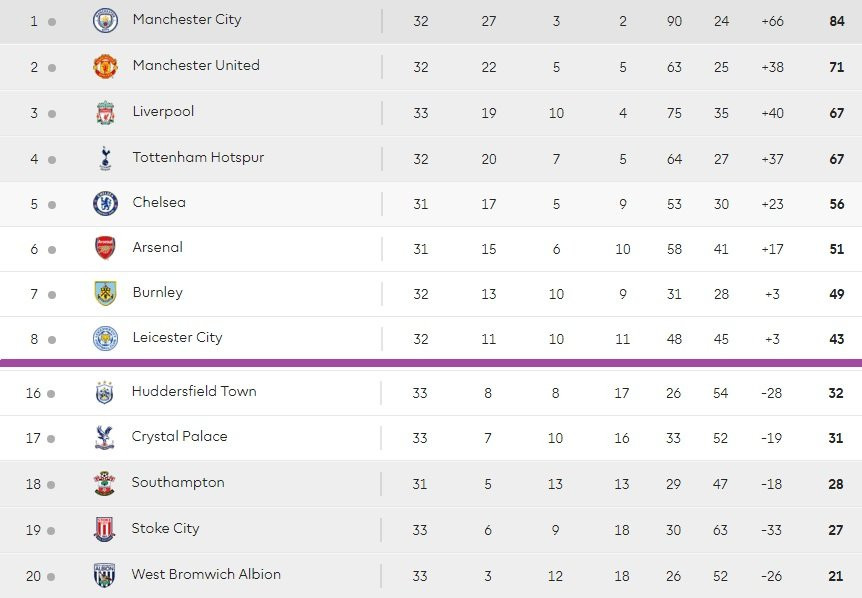Click the Manchester United club crest
Screen dimensions: 862x598
tap(105, 67)
